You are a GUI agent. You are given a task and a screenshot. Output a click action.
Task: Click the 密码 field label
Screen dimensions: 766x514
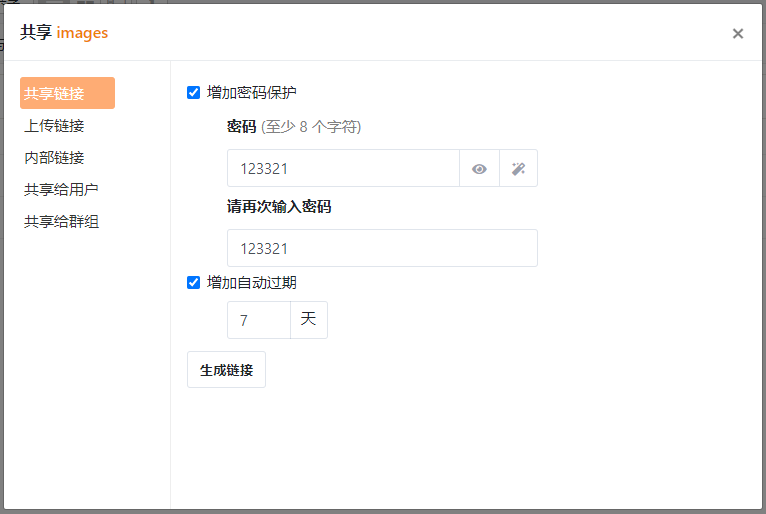point(241,127)
